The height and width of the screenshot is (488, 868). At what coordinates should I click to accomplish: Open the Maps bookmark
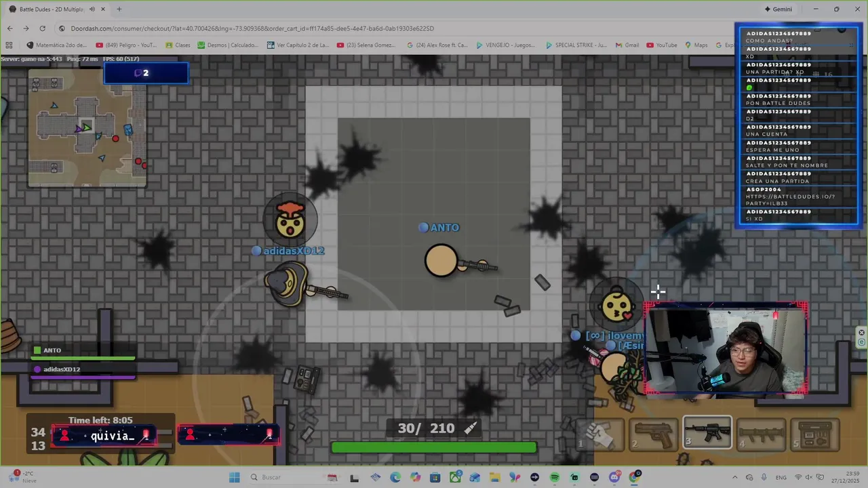pos(696,45)
